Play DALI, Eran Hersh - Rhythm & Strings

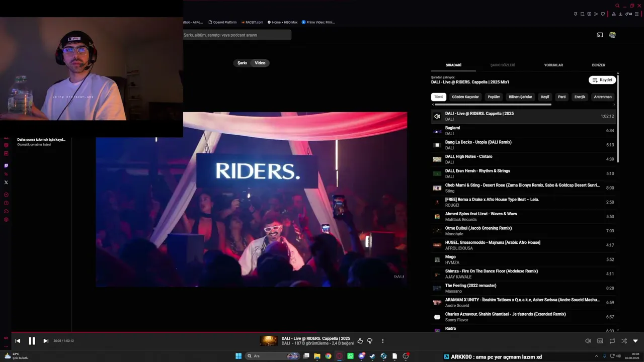[x=523, y=173]
